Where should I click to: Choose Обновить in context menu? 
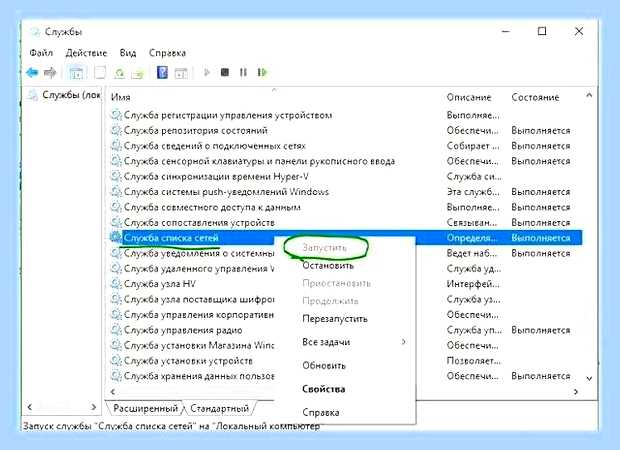324,366
